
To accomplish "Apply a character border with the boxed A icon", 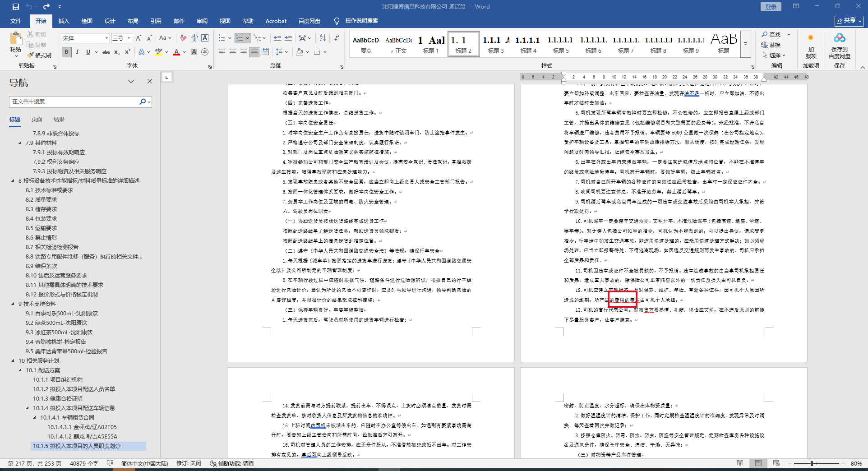I will [205, 38].
